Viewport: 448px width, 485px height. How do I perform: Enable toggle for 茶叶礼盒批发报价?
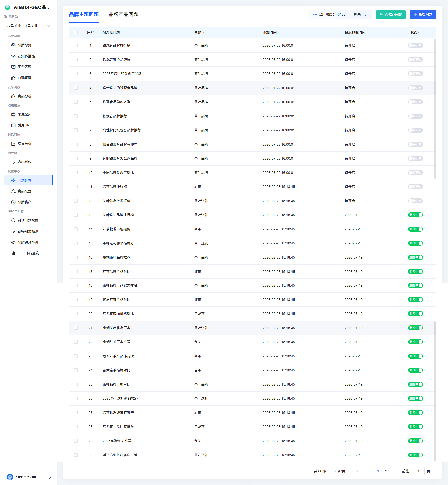pos(416,201)
